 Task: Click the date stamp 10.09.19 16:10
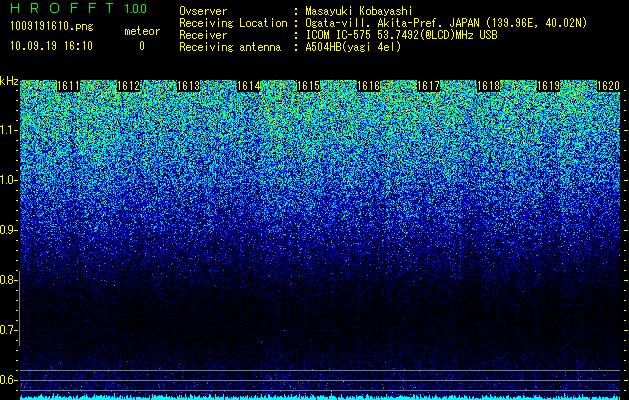pos(51,46)
